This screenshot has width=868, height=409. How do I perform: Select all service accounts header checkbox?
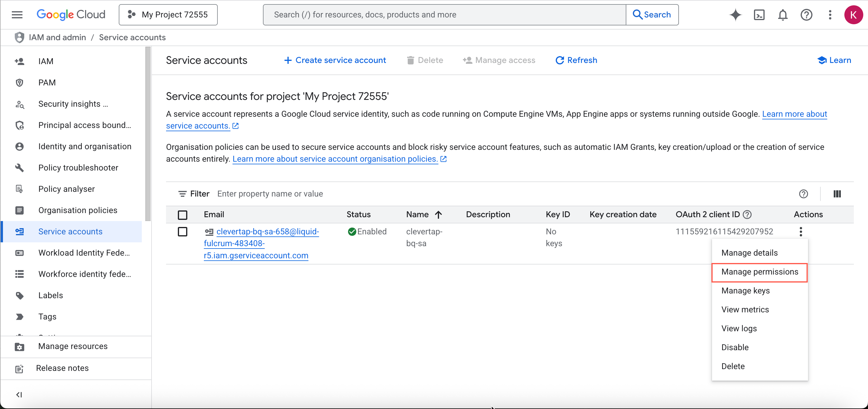point(182,215)
